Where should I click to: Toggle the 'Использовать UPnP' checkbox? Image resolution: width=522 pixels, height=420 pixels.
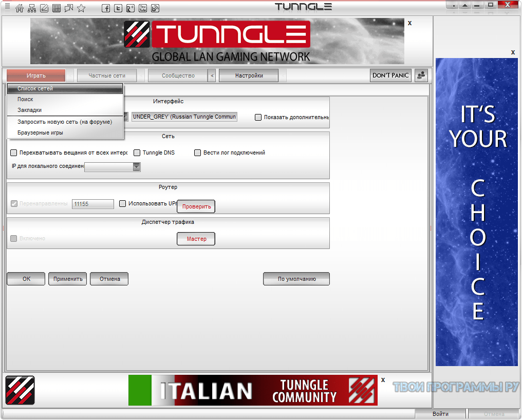[122, 203]
